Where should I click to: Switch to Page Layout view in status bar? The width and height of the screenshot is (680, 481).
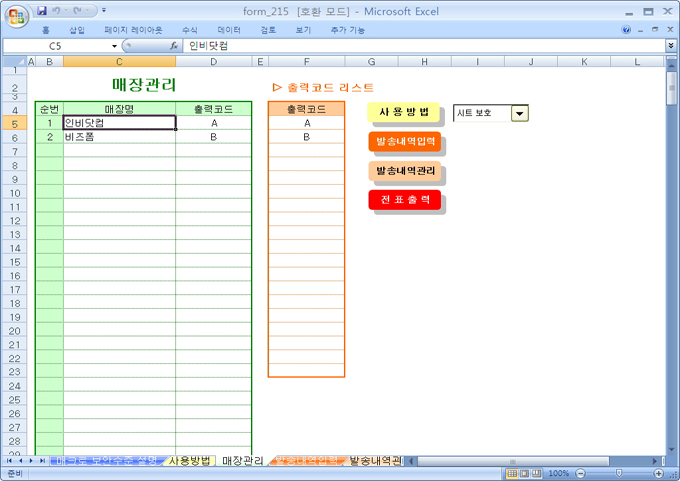tap(524, 473)
